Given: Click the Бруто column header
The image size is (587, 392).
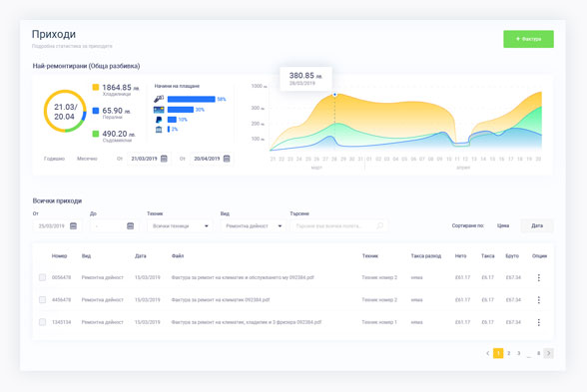Looking at the screenshot, I should tap(512, 255).
